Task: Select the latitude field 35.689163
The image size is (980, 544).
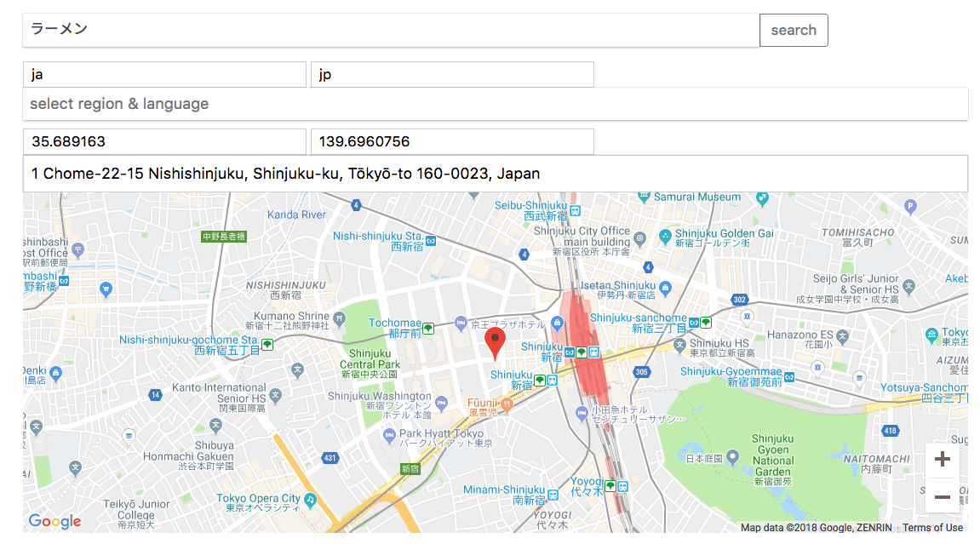Action: pos(164,142)
